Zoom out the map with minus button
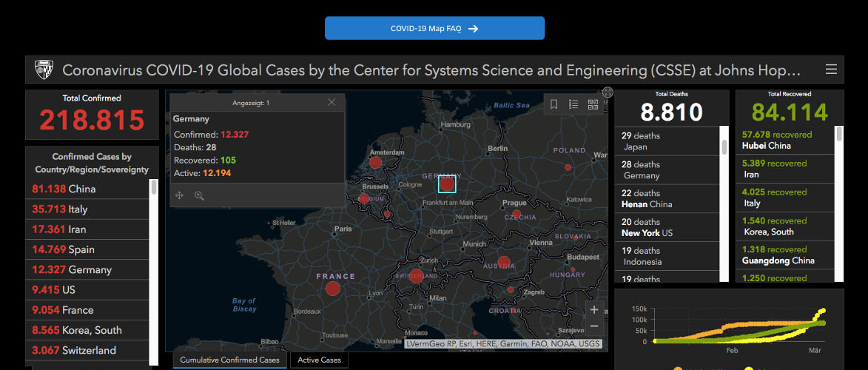 pyautogui.click(x=594, y=326)
